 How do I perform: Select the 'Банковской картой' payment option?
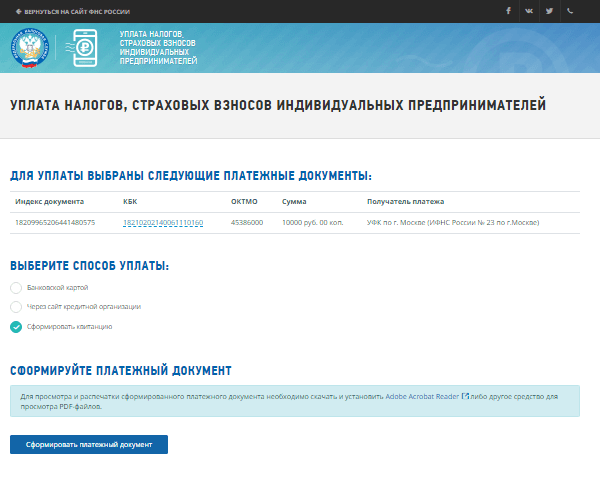16,288
